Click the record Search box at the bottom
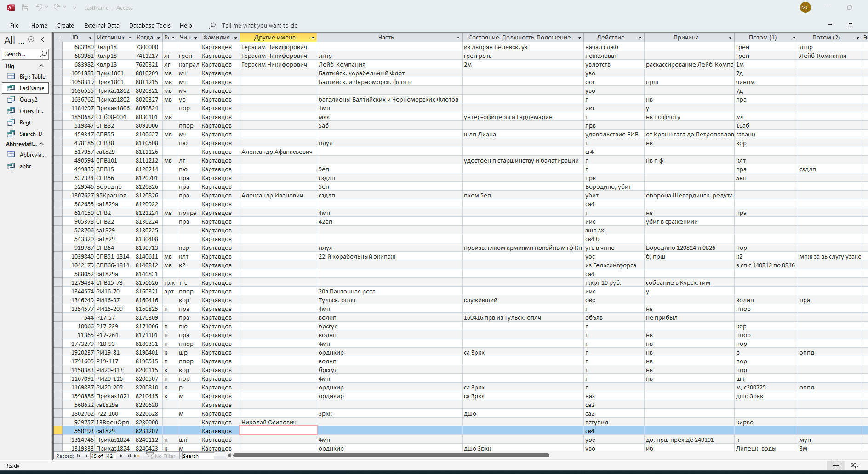This screenshot has width=868, height=474. coord(198,456)
